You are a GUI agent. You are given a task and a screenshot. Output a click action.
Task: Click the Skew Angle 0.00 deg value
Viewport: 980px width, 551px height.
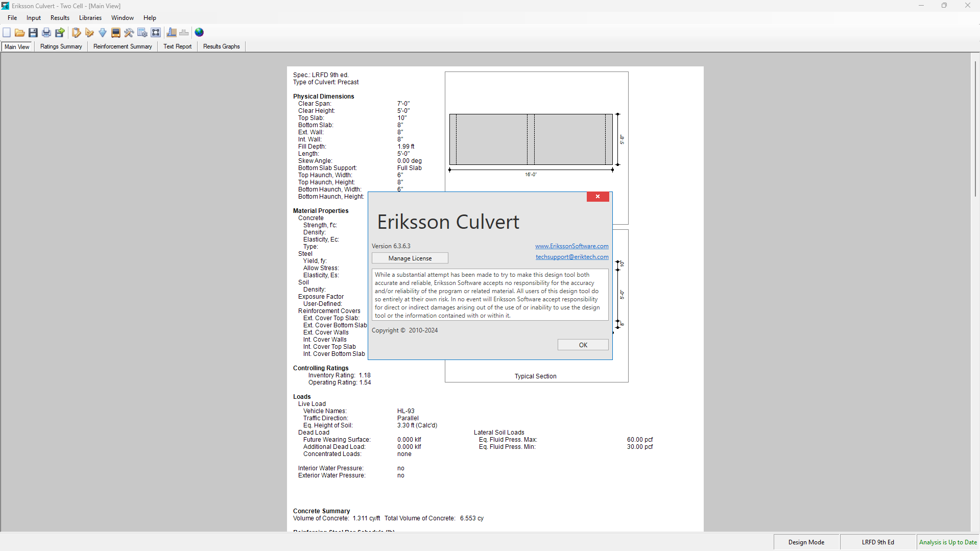(x=410, y=161)
